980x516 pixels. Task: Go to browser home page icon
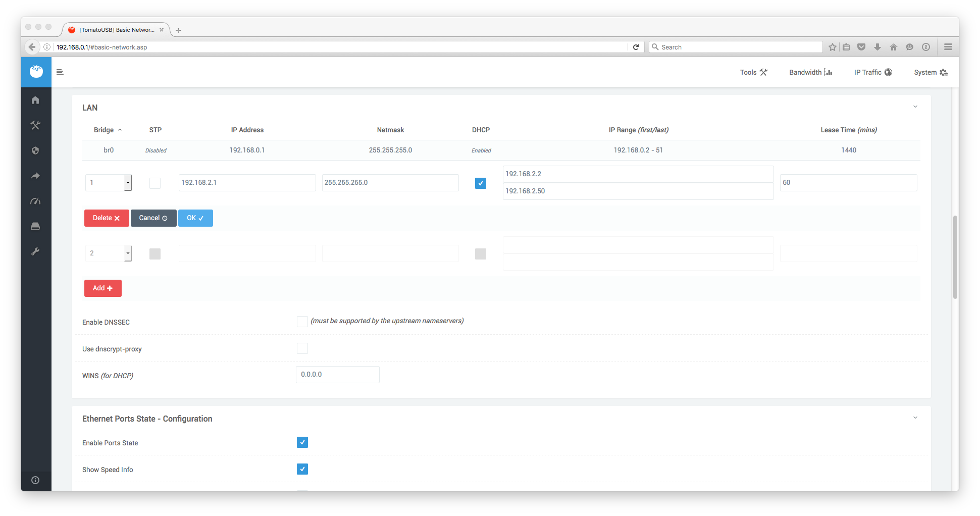coord(894,47)
